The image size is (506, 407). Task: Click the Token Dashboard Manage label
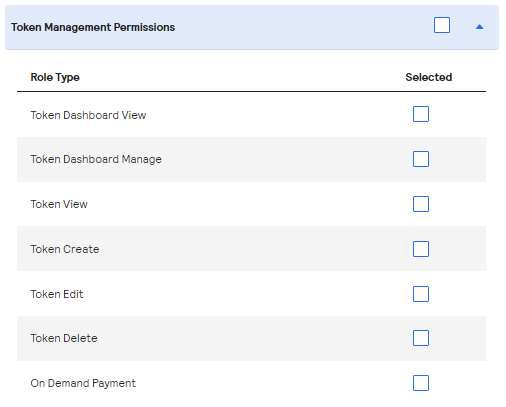(x=96, y=159)
